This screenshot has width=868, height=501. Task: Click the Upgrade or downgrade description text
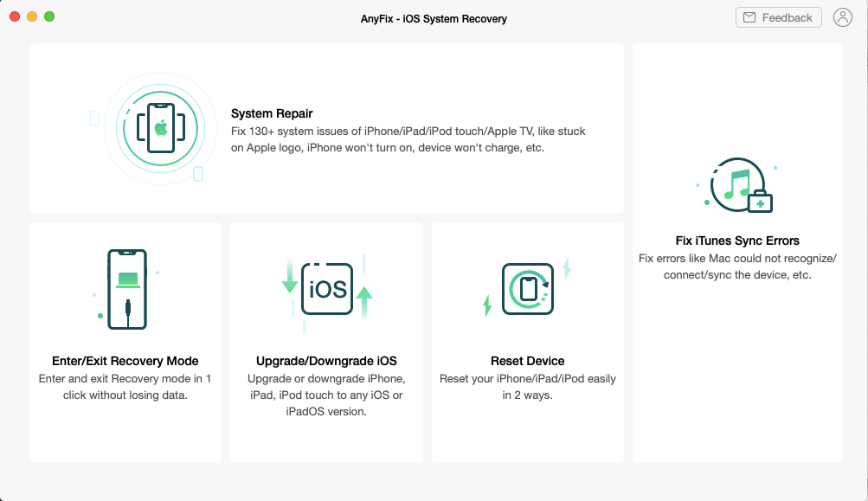[326, 395]
